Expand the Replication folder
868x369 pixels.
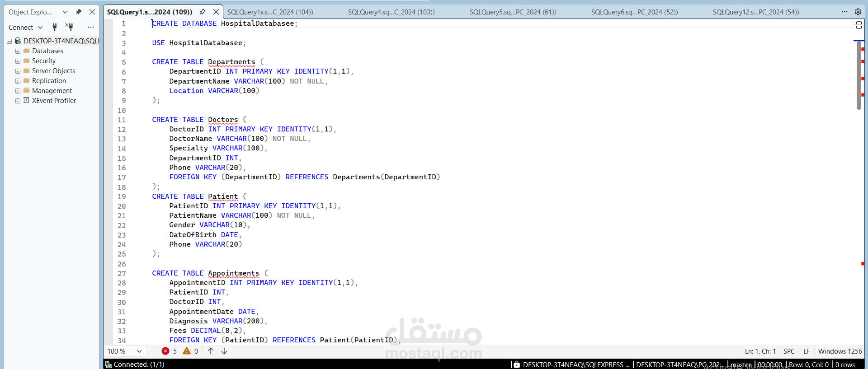[18, 81]
